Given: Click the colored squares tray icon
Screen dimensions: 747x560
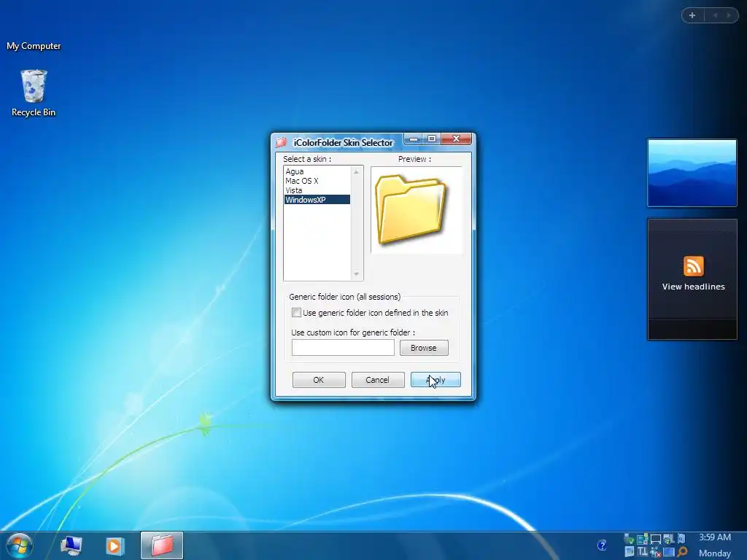Looking at the screenshot, I should (642, 539).
